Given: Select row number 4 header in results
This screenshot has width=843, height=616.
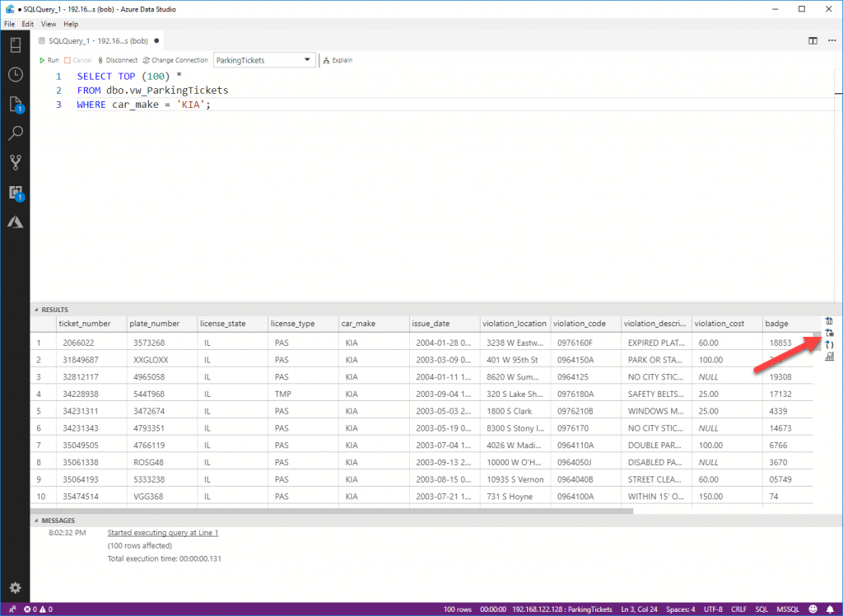Looking at the screenshot, I should tap(44, 394).
